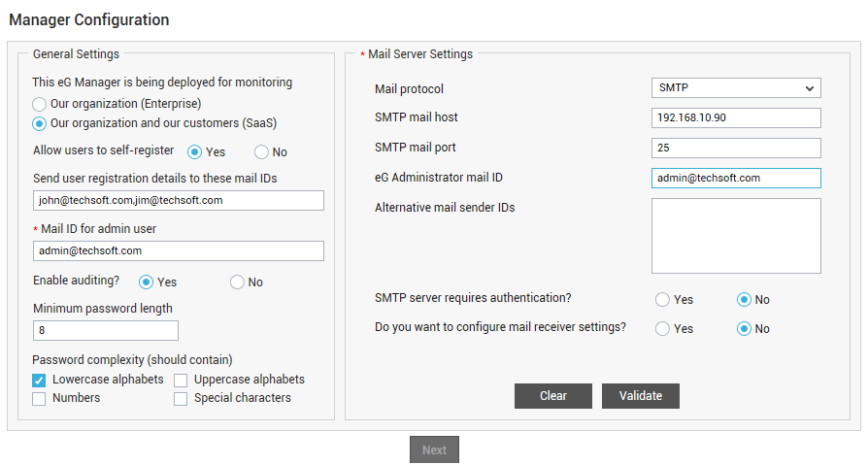Click the Next button

[434, 449]
